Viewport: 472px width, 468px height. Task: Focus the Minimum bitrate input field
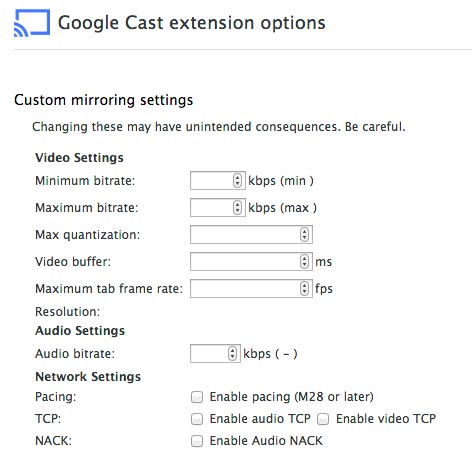pos(218,181)
